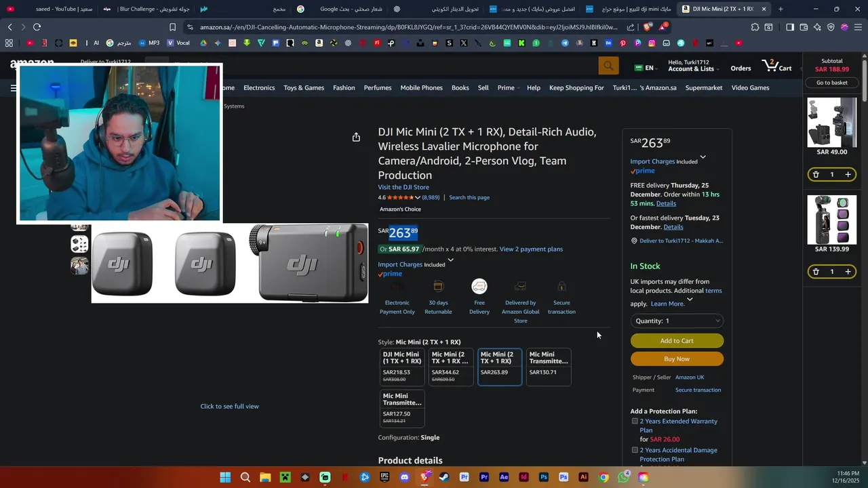Select style DJI Mic Mini (1 TX + 1 RX) SAR218.53
Screen dimensions: 868x488
(x=402, y=367)
